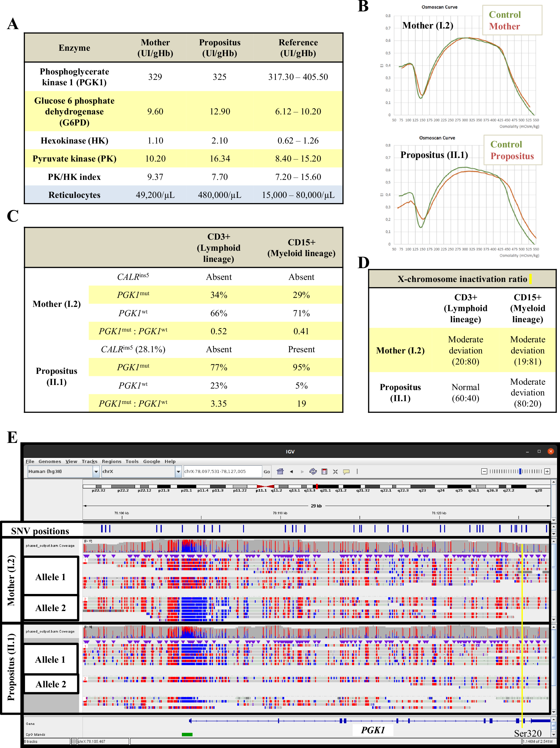Image resolution: width=560 pixels, height=748 pixels.
Task: Toggle the popup behavior speech bubble icon
Action: tap(346, 471)
